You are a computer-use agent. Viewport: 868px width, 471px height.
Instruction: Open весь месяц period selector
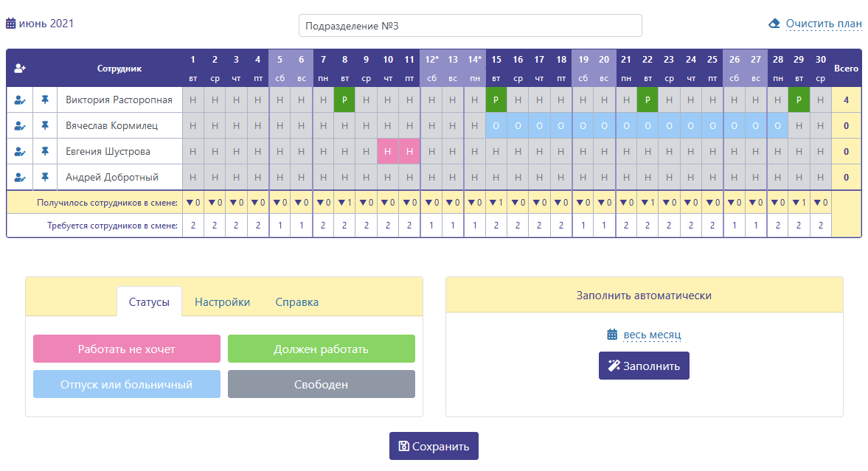coord(652,335)
